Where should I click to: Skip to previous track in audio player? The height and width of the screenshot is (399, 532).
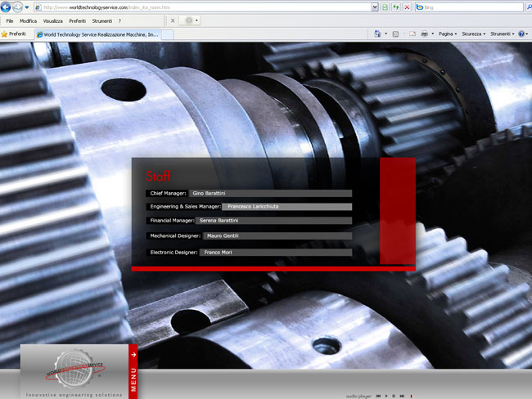click(378, 396)
